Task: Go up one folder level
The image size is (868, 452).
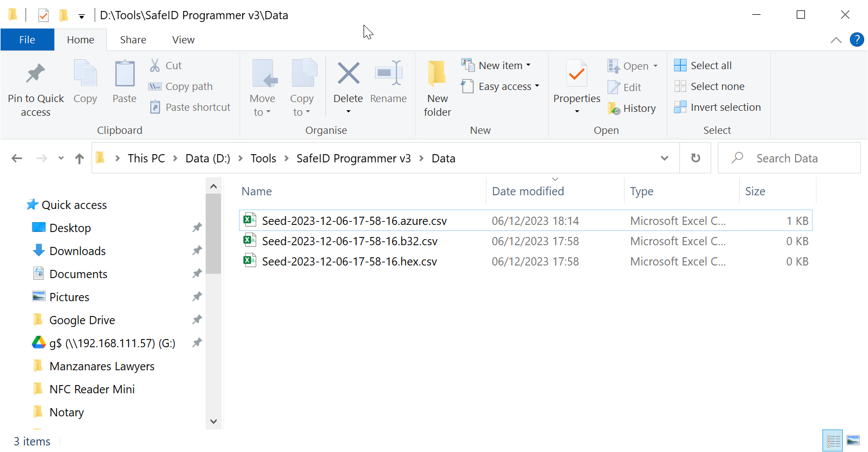Action: (80, 159)
